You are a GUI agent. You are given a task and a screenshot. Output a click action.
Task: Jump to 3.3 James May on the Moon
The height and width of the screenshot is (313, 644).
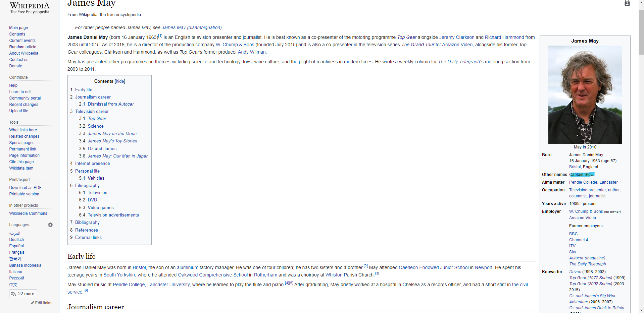click(112, 134)
